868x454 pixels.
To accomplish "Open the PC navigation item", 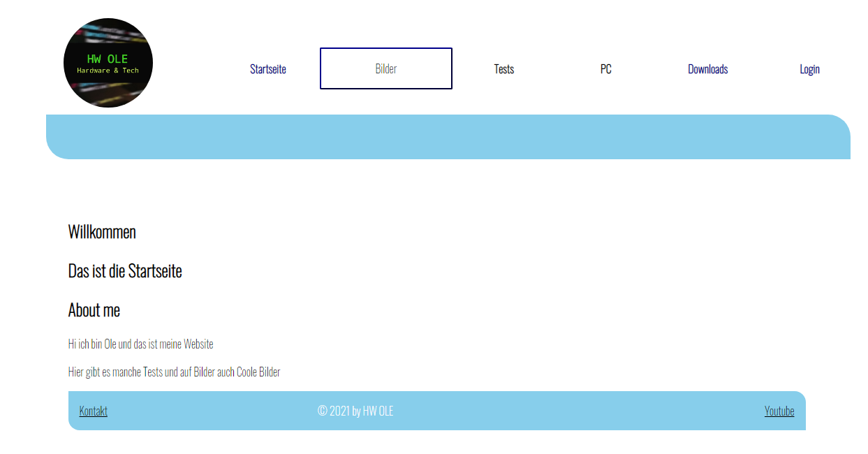I will (x=605, y=69).
